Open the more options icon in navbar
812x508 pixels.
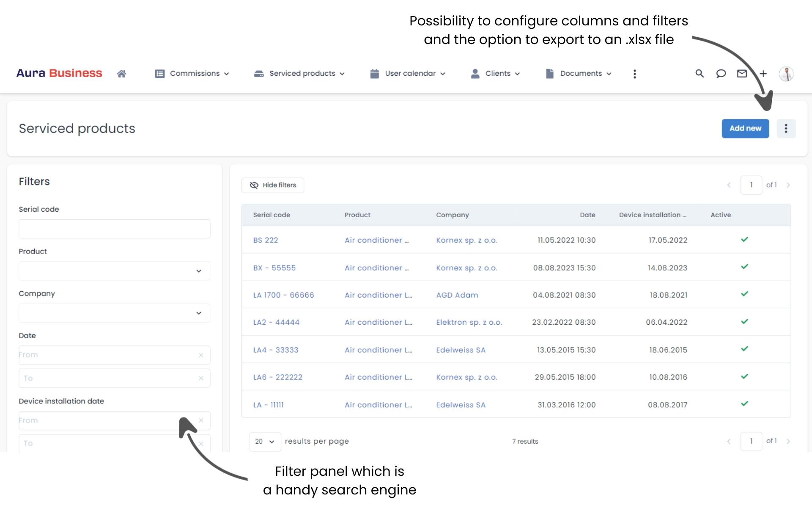click(x=634, y=74)
